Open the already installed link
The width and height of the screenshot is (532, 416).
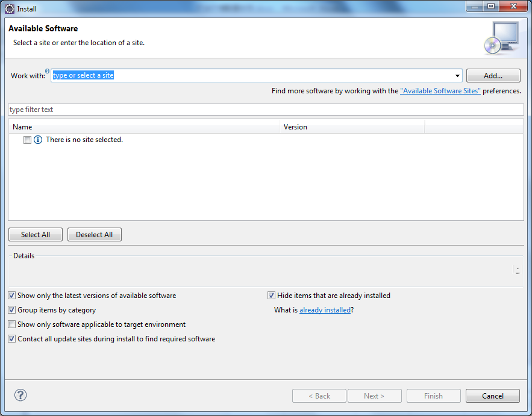(x=325, y=310)
